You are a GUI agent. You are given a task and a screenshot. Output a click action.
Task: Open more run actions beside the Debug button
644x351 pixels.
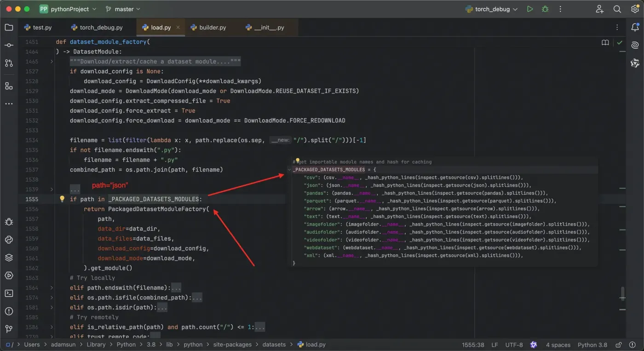point(560,9)
